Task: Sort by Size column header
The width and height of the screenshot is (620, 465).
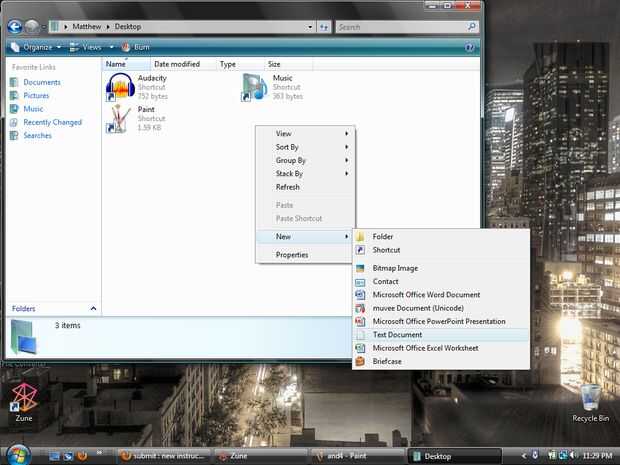Action: pyautogui.click(x=288, y=64)
